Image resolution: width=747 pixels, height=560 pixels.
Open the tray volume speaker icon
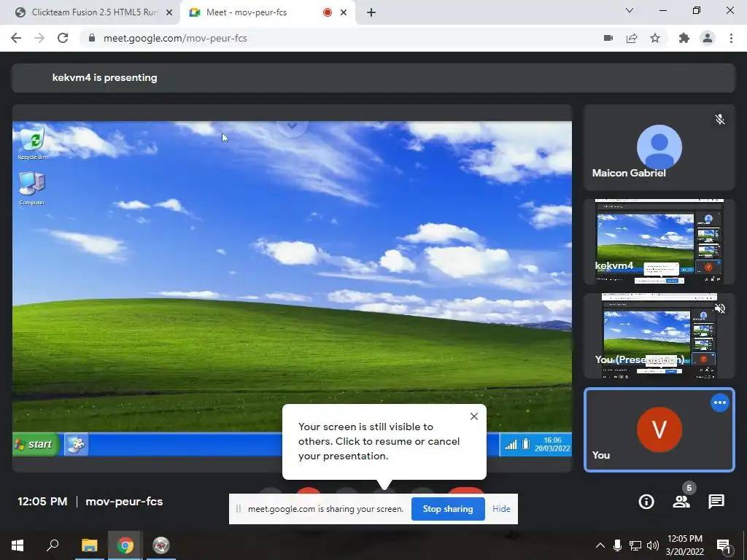click(x=653, y=545)
